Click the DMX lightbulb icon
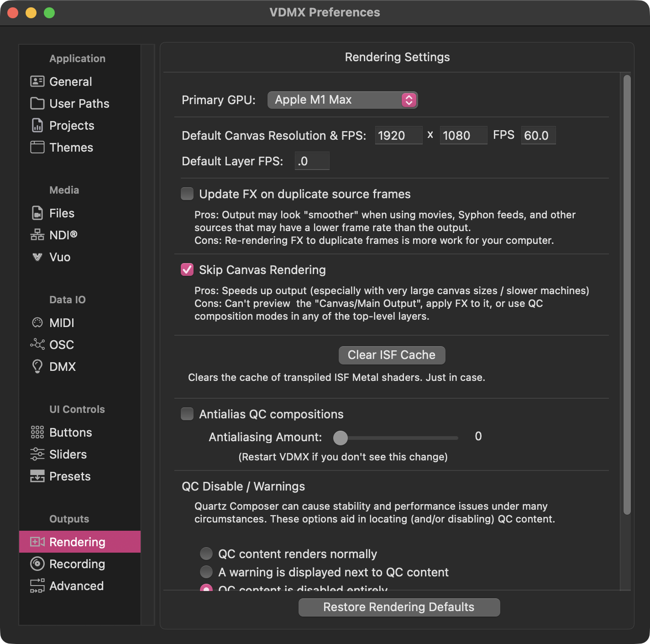The height and width of the screenshot is (644, 650). pos(37,367)
